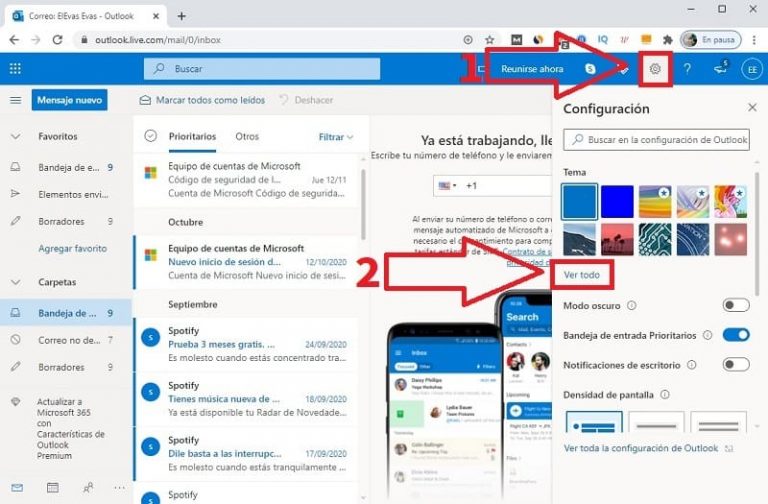Image resolution: width=768 pixels, height=504 pixels.
Task: Click Notificaciones de escritorio info icon
Action: click(x=692, y=364)
